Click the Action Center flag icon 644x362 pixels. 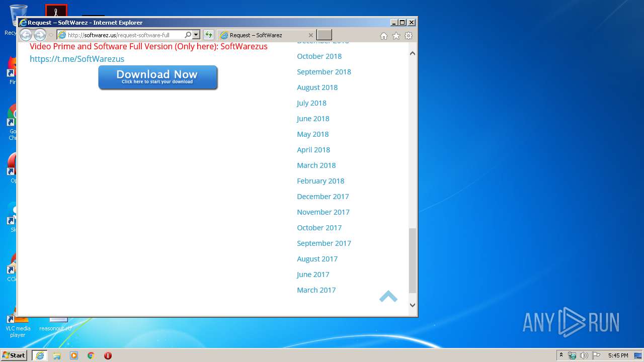coord(596,355)
